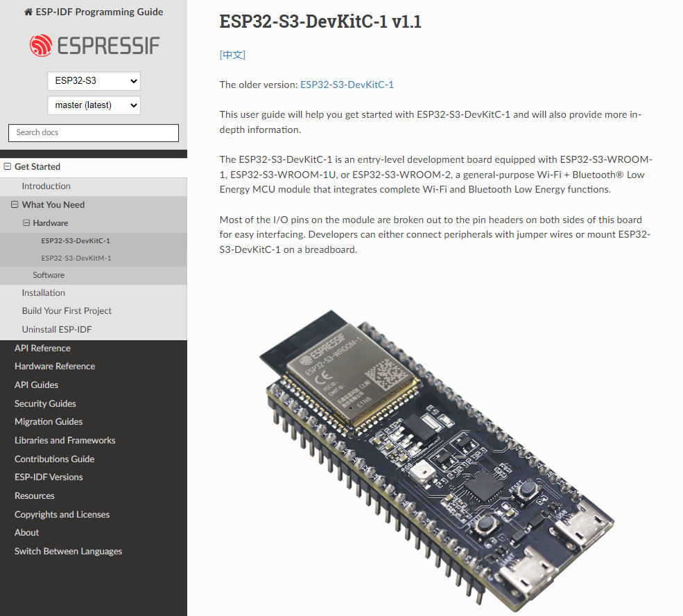Open the Software sidebar entry
Viewport: 683px width, 616px height.
(x=48, y=274)
